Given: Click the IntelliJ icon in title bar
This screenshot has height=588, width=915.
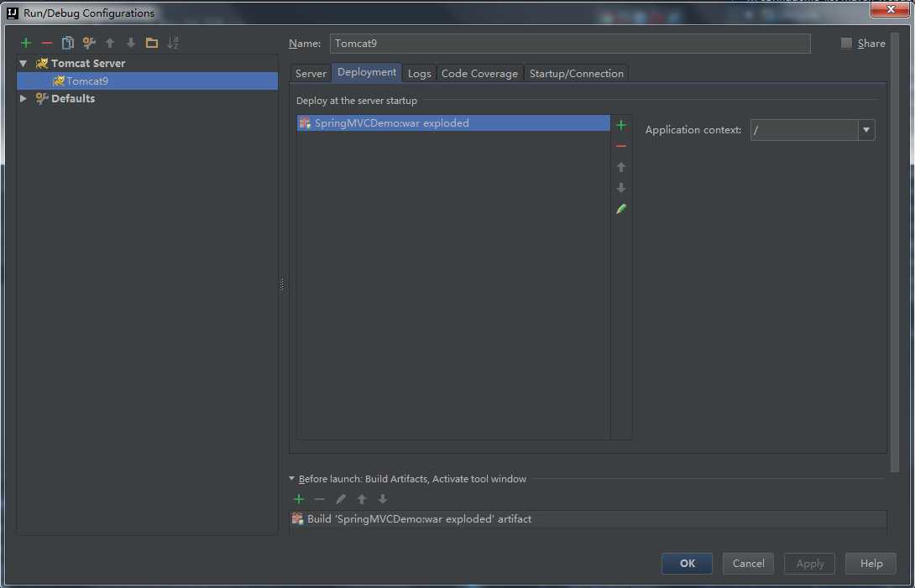Looking at the screenshot, I should coord(13,13).
